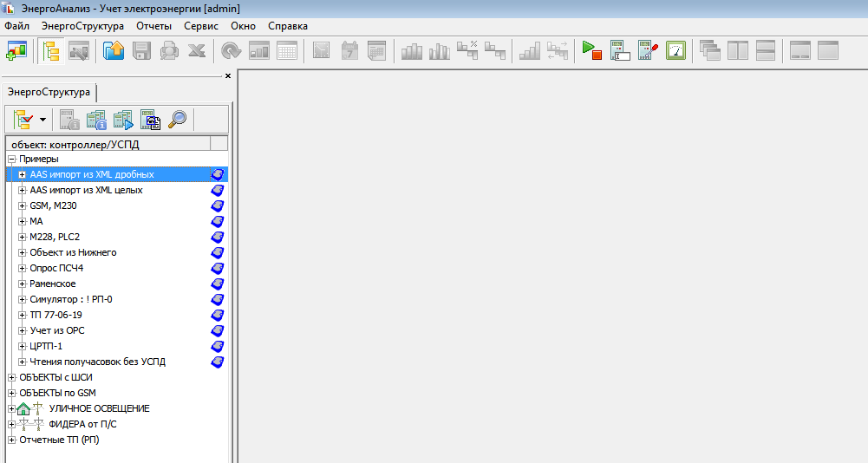
Task: Click the tree selection checkmark icon in panel
Action: click(23, 119)
